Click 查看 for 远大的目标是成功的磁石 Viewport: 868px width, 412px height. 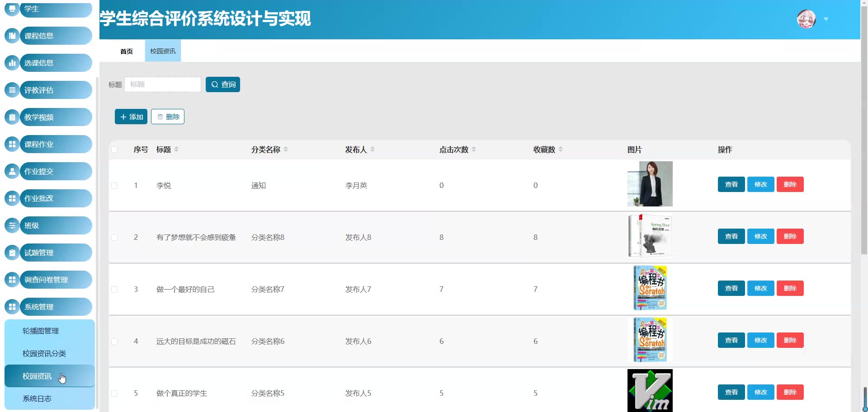point(731,340)
